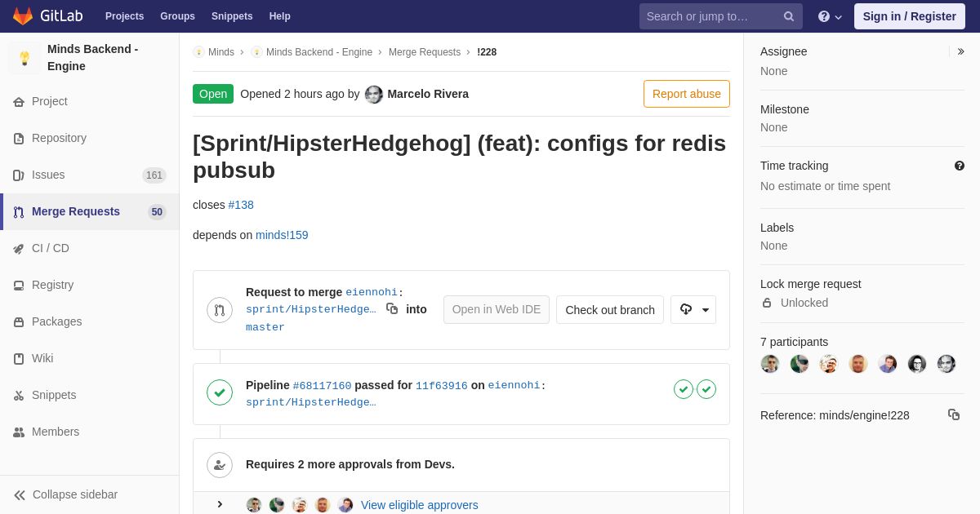The height and width of the screenshot is (514, 980).
Task: Click the first pipeline stage status icon
Action: (x=684, y=389)
